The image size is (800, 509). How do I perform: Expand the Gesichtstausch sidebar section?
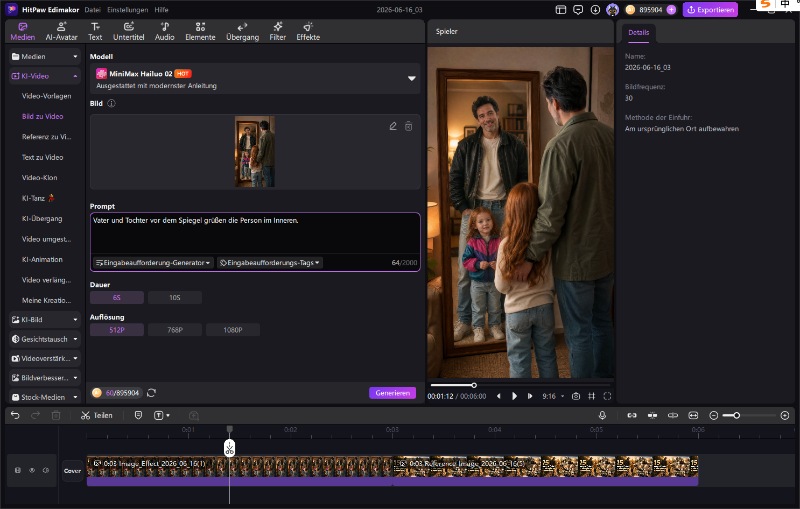(x=45, y=339)
